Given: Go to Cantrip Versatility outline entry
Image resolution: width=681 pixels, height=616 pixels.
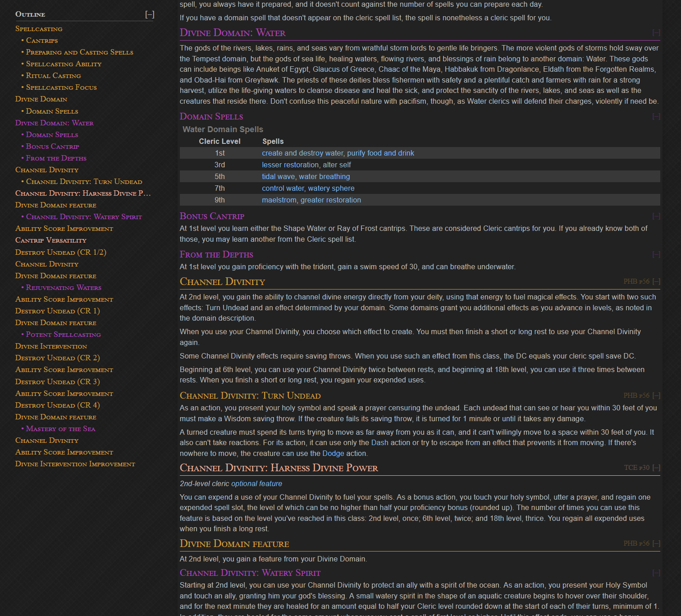Looking at the screenshot, I should pos(50,240).
